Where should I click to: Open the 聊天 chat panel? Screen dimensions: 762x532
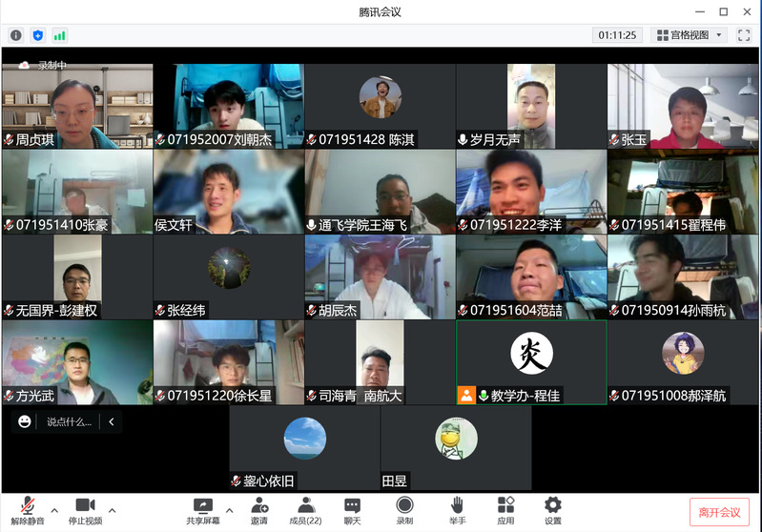tap(353, 510)
